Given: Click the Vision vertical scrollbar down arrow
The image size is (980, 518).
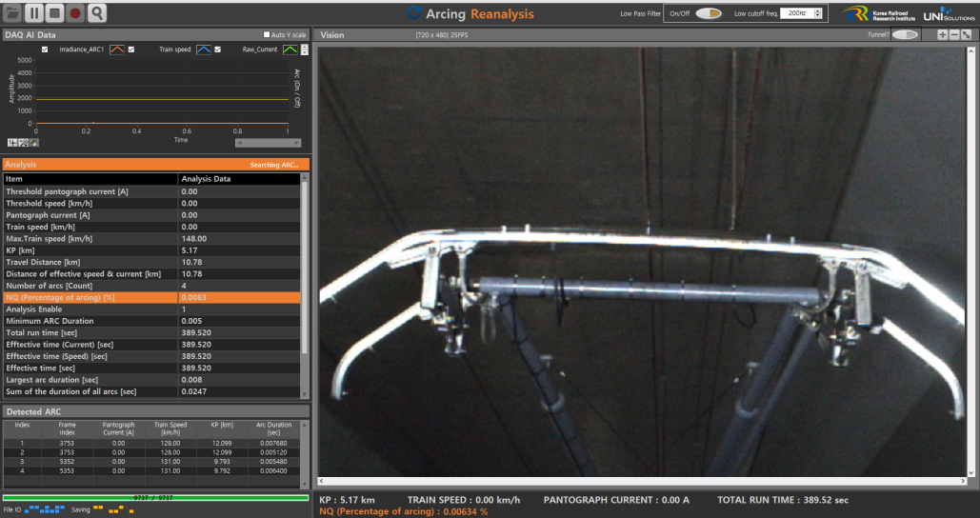Looking at the screenshot, I should pyautogui.click(x=971, y=473).
